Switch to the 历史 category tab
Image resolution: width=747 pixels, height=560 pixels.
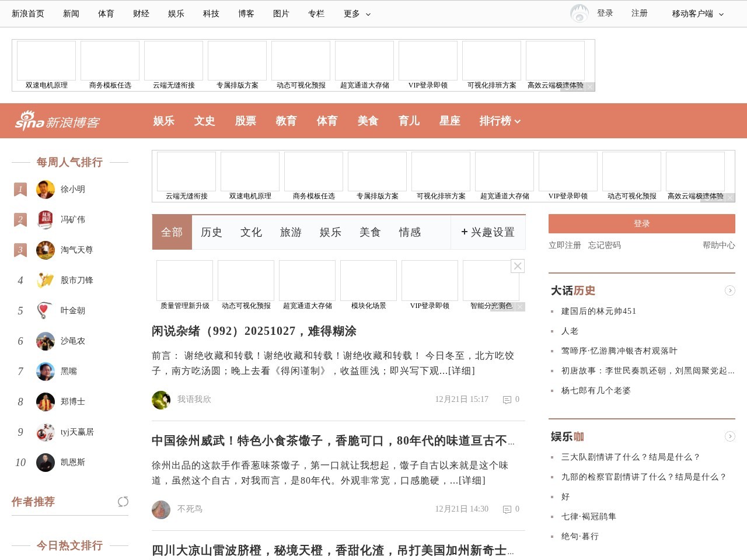pos(211,232)
